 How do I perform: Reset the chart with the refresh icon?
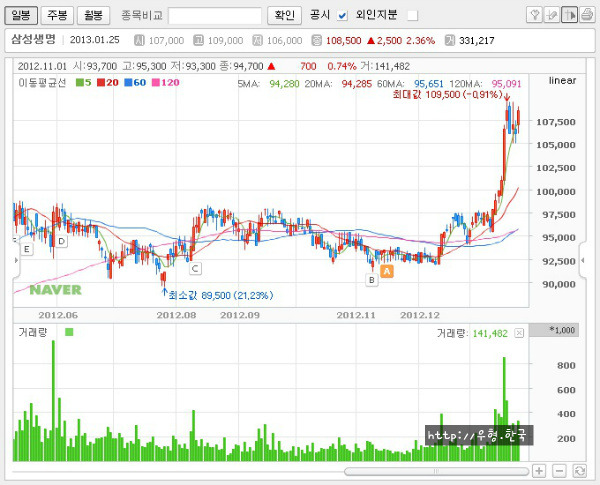(x=579, y=471)
